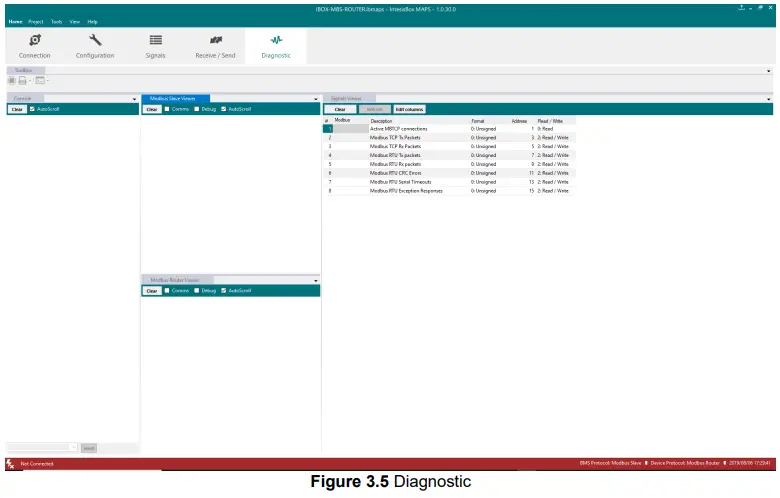Screen dimensions: 780x498
Task: Open the Console command combo box
Action: (x=42, y=447)
